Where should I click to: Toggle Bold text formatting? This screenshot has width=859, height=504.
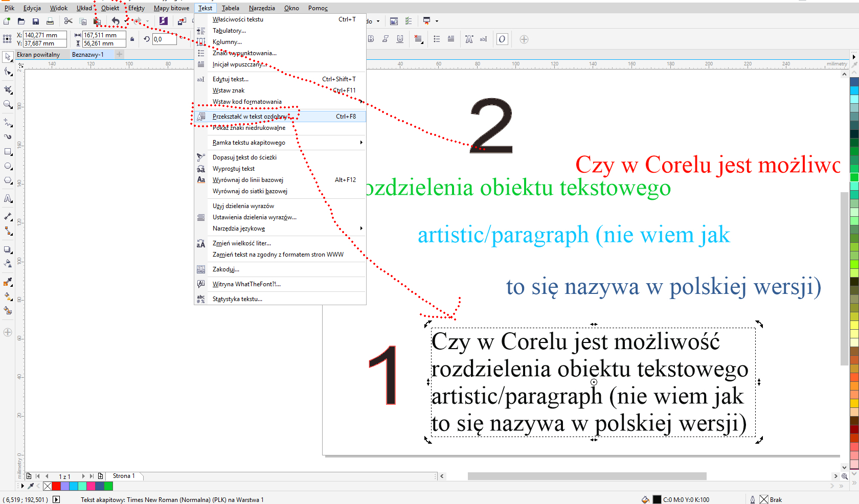(x=371, y=39)
